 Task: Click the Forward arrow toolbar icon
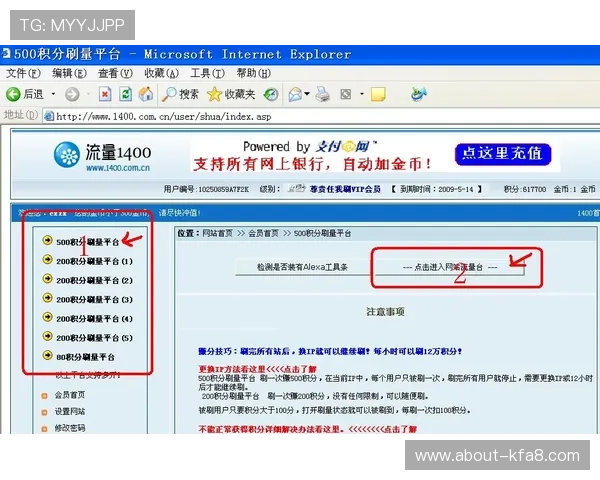tap(72, 94)
